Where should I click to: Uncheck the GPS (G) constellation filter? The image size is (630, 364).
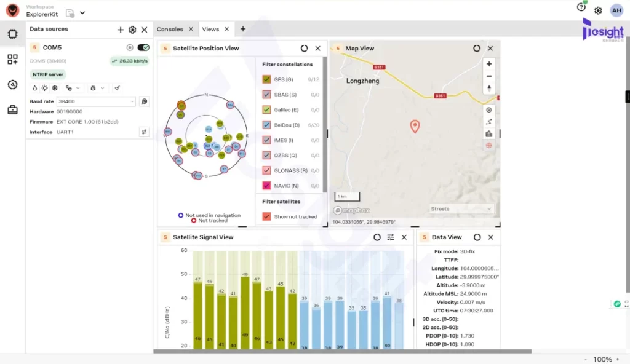(266, 79)
